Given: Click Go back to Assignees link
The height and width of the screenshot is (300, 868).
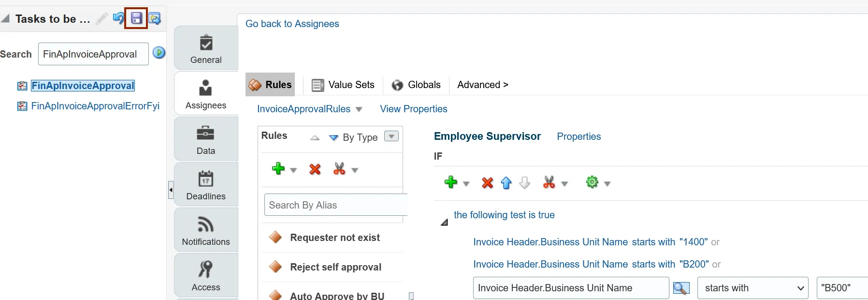Looking at the screenshot, I should tap(292, 24).
